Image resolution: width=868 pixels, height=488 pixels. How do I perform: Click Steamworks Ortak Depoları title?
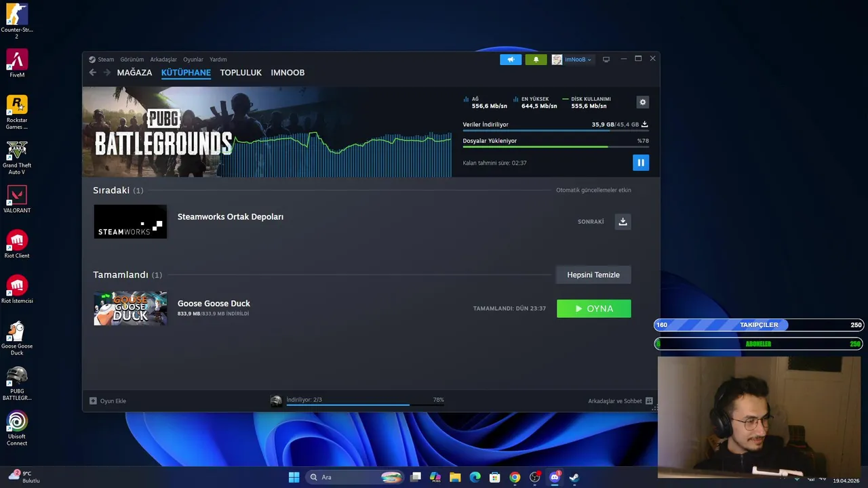[x=231, y=217]
